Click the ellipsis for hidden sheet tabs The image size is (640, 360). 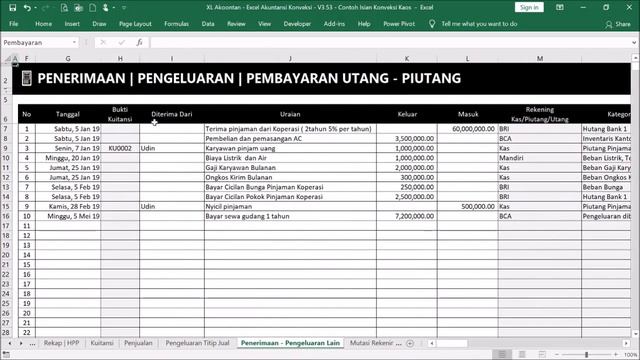(x=32, y=343)
